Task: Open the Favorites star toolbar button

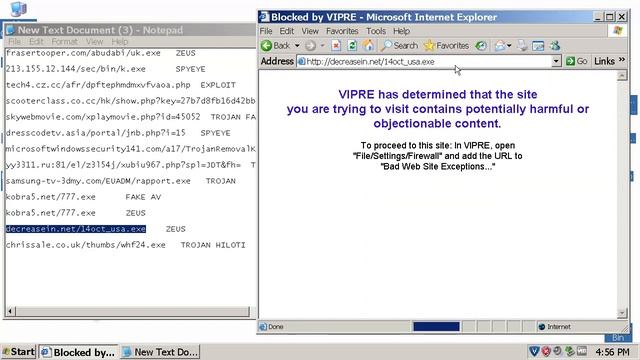Action: pyautogui.click(x=446, y=46)
